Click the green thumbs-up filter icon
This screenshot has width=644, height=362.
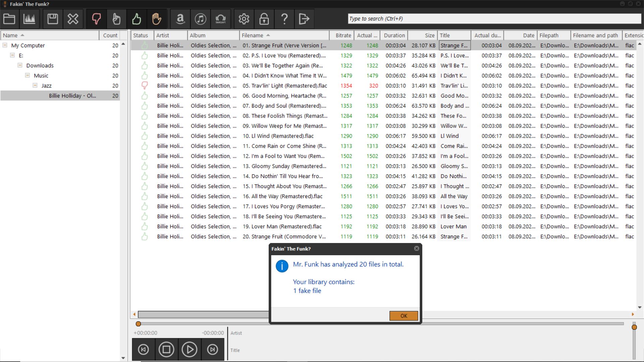(x=137, y=19)
